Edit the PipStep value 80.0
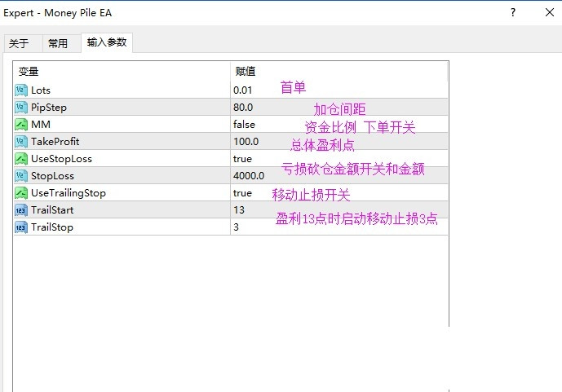The image size is (562, 392). click(x=243, y=108)
